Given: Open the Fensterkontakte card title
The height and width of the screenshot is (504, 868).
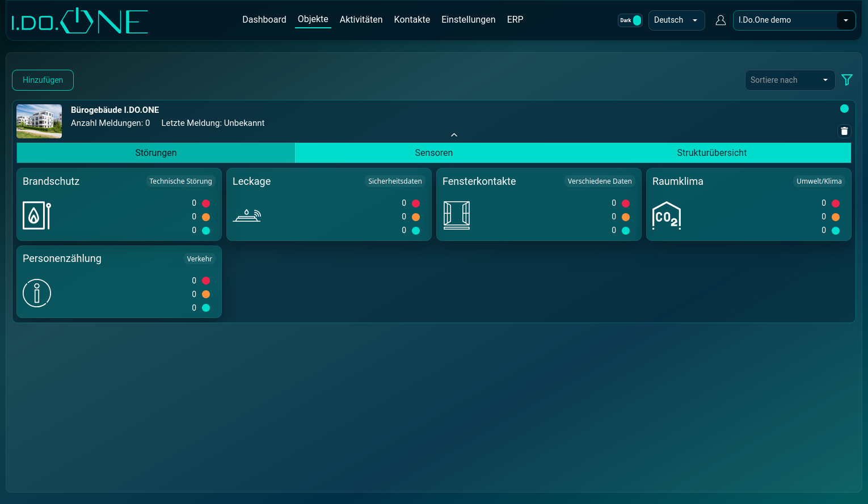Looking at the screenshot, I should coord(479,181).
